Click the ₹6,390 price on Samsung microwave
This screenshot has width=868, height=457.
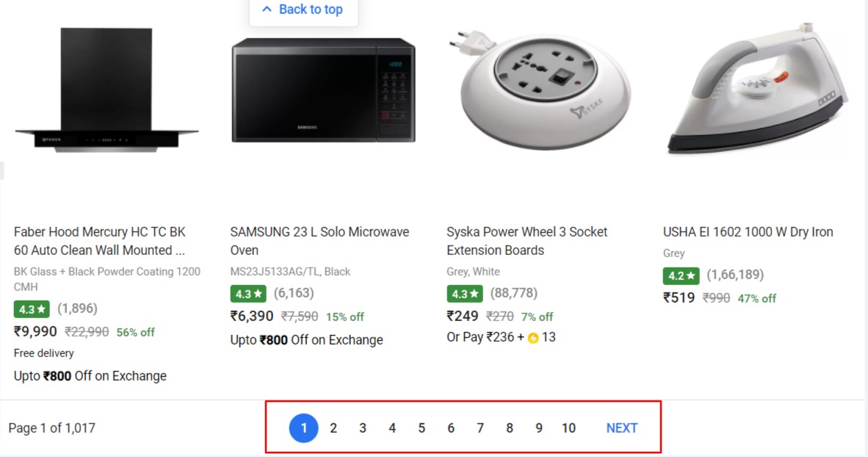252,317
